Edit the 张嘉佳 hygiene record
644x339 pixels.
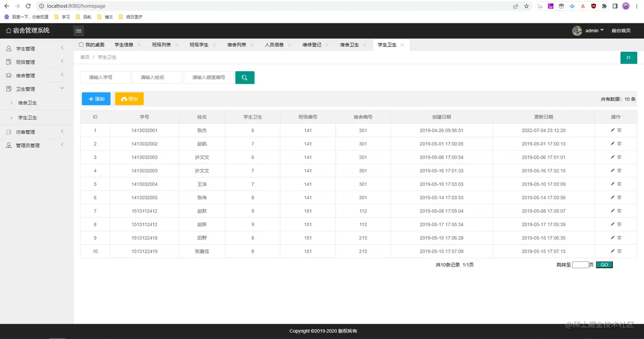point(612,251)
